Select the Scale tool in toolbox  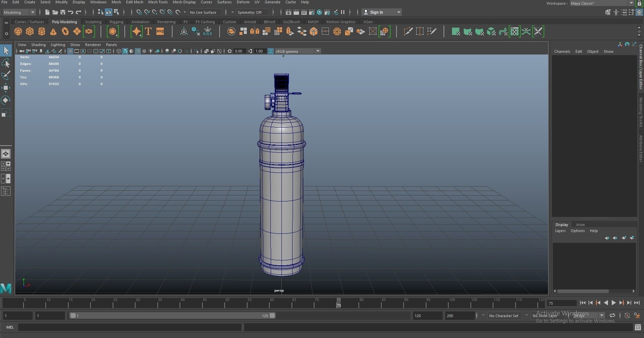click(6, 113)
